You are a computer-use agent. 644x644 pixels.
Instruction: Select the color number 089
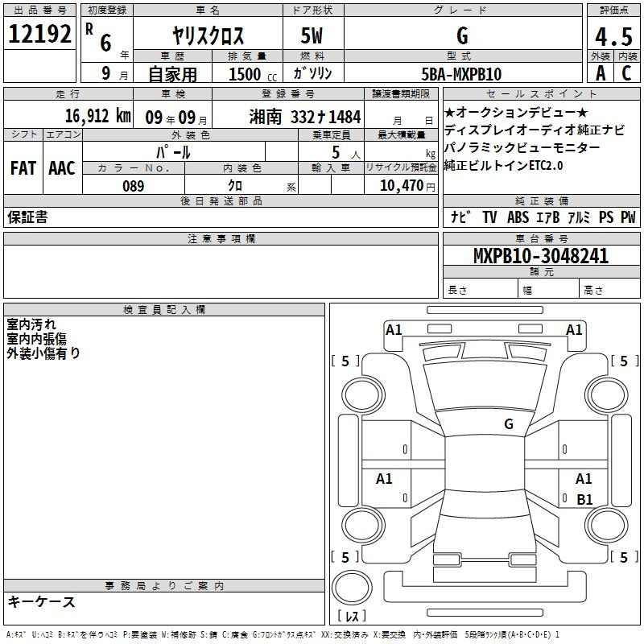pyautogui.click(x=134, y=186)
